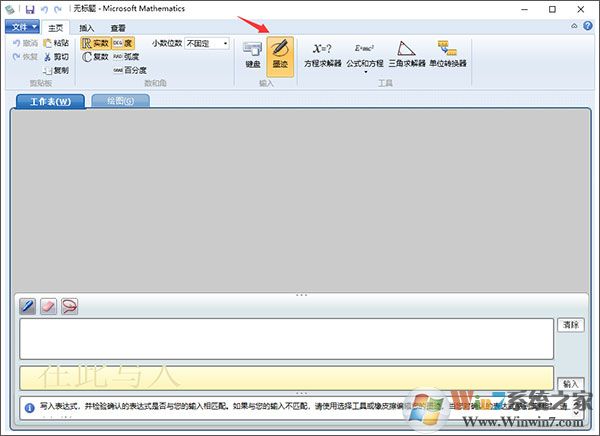The width and height of the screenshot is (600, 436).
Task: Open the decimal places (小数位数) dropdown
Action: (x=207, y=43)
